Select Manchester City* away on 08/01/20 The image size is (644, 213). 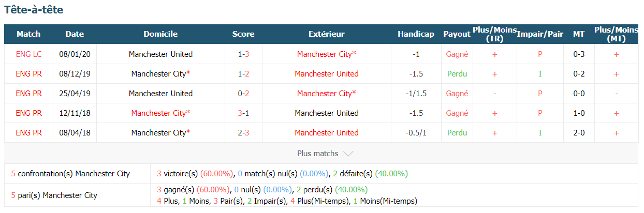[x=327, y=54]
